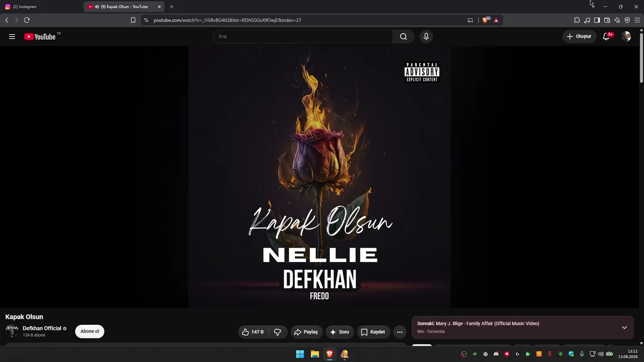This screenshot has width=644, height=362.
Task: Open the Brave Wallet icon
Action: coord(607,20)
